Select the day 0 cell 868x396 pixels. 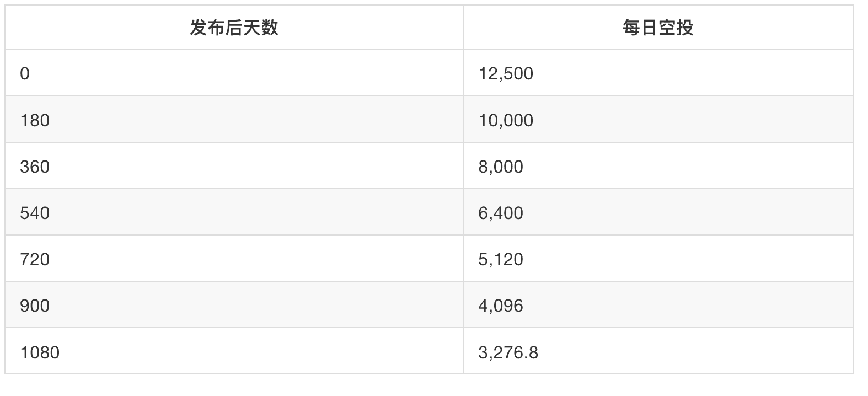click(x=234, y=73)
